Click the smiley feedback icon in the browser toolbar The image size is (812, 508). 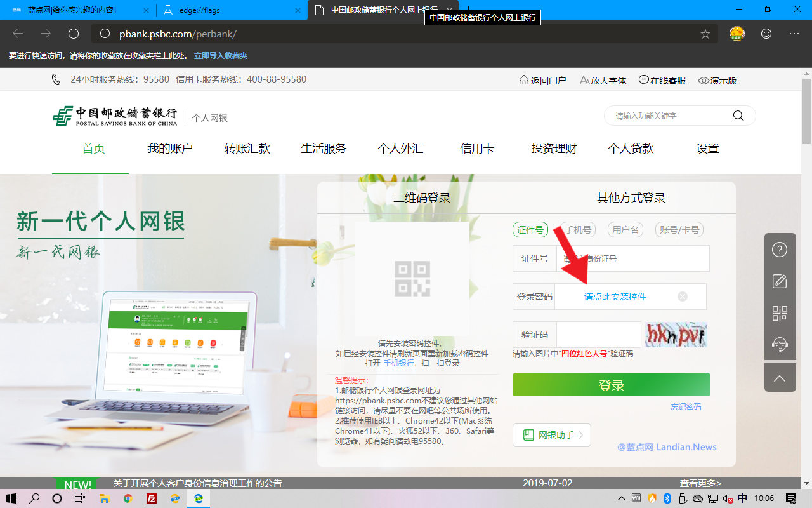(766, 34)
